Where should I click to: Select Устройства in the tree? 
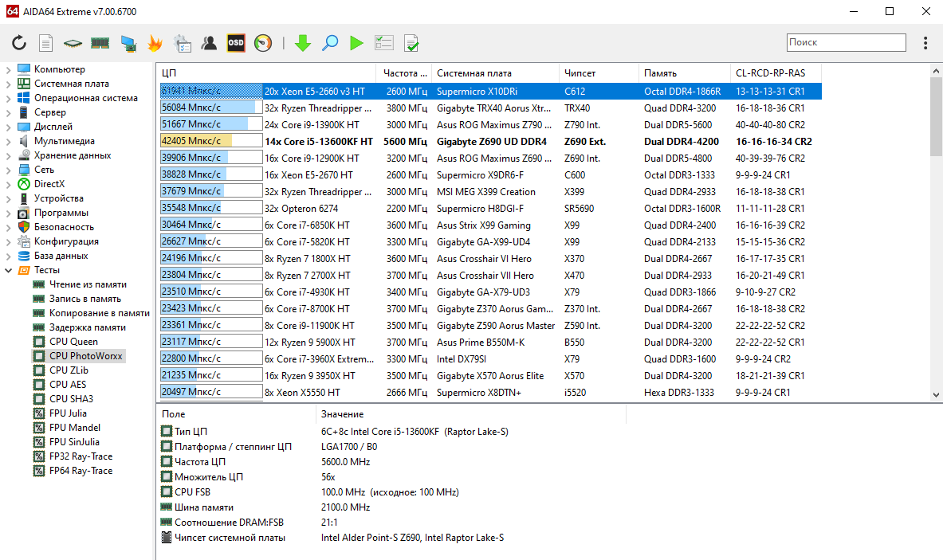pyautogui.click(x=59, y=198)
